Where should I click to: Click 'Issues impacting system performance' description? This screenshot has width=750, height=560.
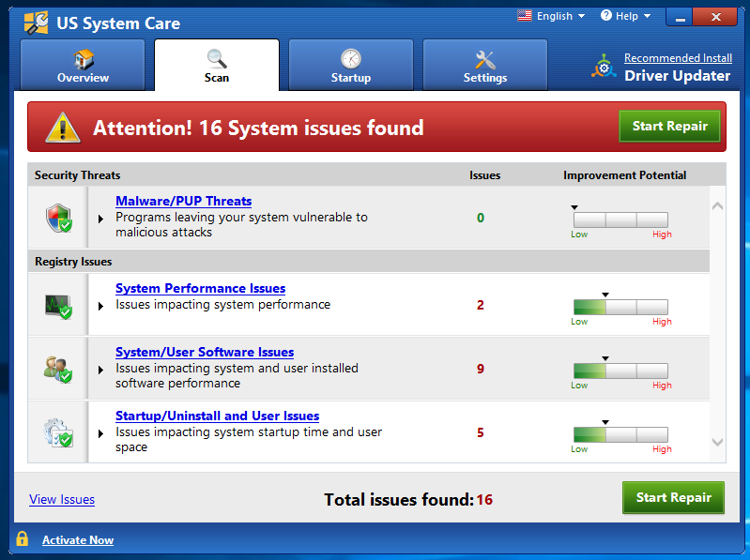point(222,304)
